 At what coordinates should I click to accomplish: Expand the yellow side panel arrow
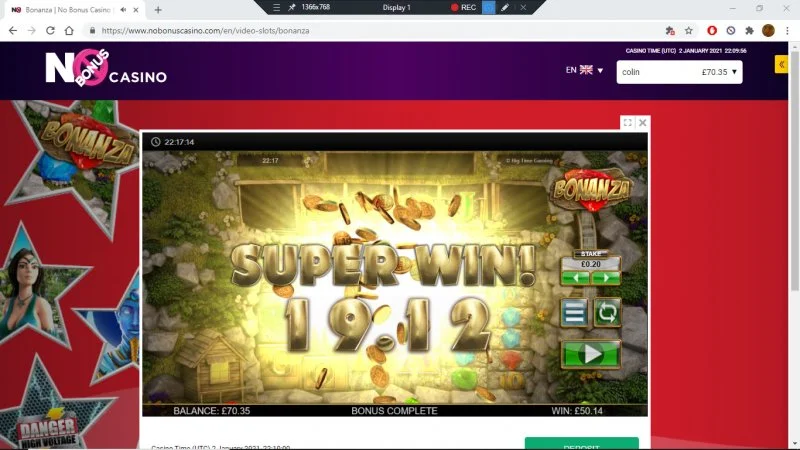(x=781, y=64)
